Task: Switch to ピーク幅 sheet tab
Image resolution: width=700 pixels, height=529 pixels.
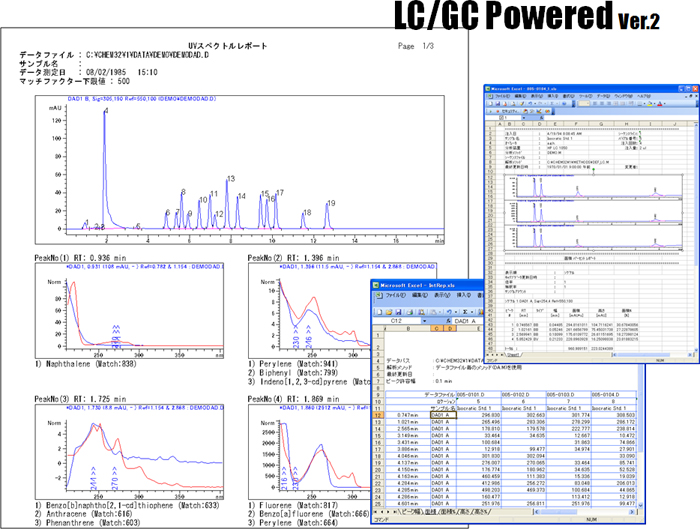Action: pyautogui.click(x=411, y=512)
